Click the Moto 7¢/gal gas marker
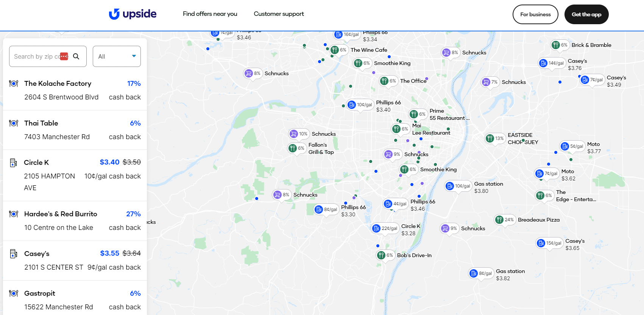 click(547, 174)
